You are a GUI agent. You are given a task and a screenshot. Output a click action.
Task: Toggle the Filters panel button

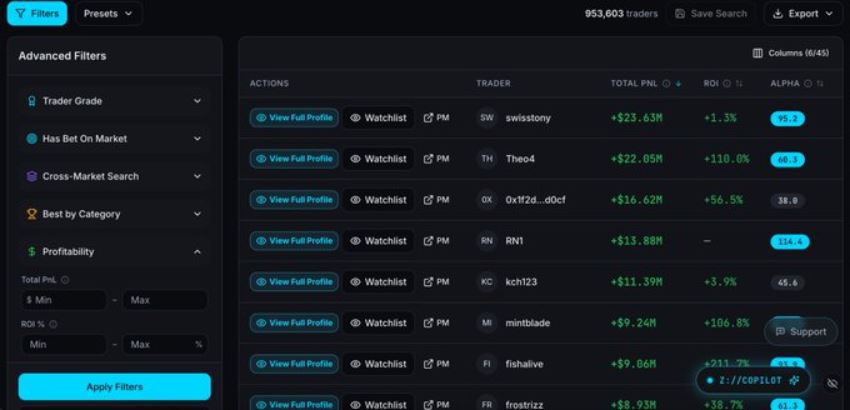click(37, 14)
